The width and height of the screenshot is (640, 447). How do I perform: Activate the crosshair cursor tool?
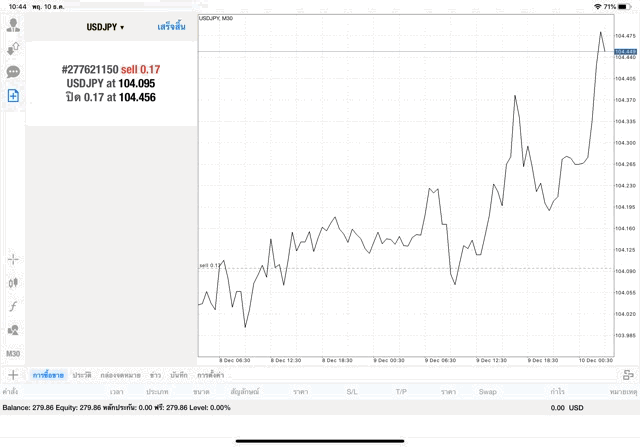point(13,259)
